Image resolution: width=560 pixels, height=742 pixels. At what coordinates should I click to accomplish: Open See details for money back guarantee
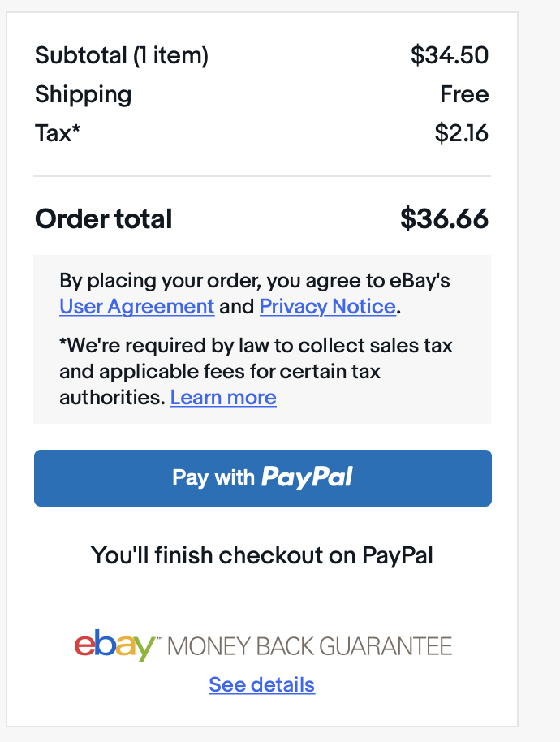pos(262,684)
